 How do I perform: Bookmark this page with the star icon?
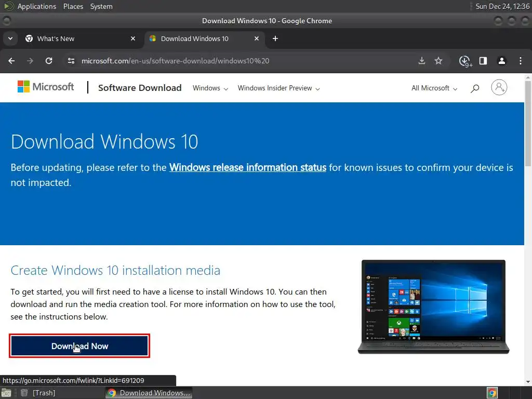point(438,61)
